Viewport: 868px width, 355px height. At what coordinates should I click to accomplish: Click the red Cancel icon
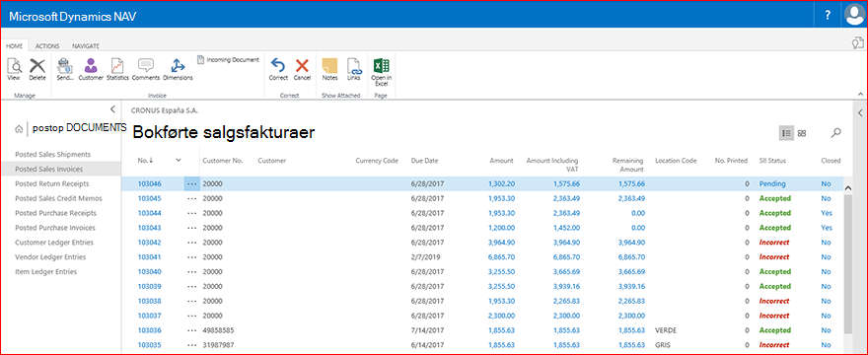(302, 66)
